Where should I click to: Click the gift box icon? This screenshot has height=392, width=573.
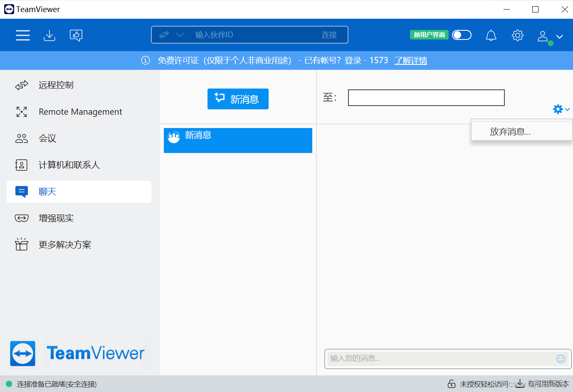pyautogui.click(x=22, y=244)
